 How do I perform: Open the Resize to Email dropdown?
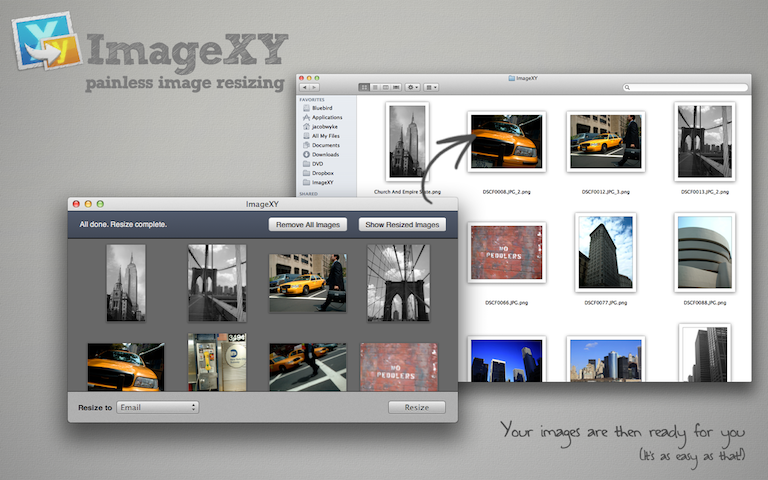157,407
